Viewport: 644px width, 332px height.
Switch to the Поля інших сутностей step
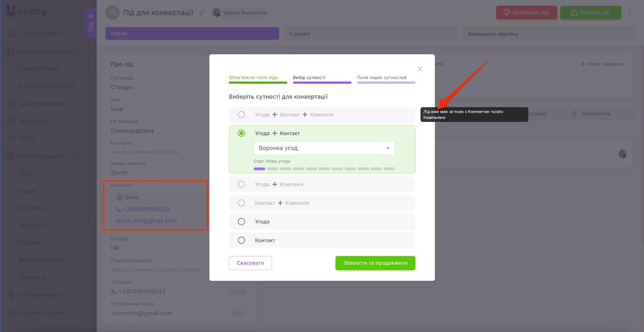(x=386, y=79)
